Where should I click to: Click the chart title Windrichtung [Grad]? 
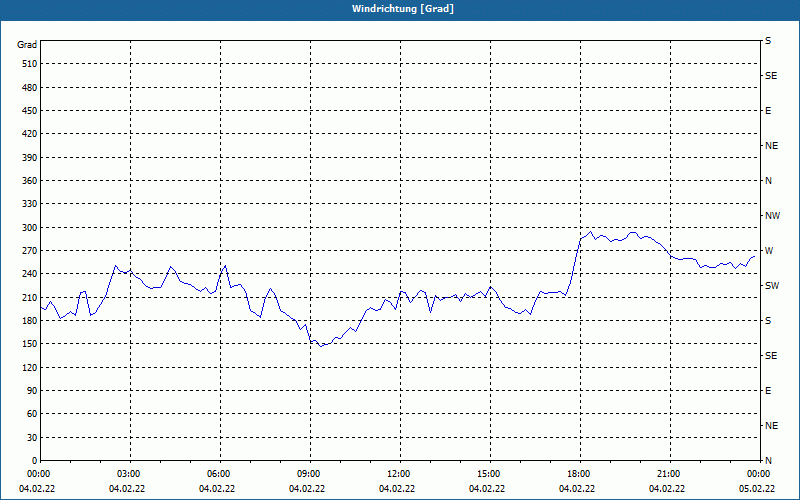coord(403,9)
